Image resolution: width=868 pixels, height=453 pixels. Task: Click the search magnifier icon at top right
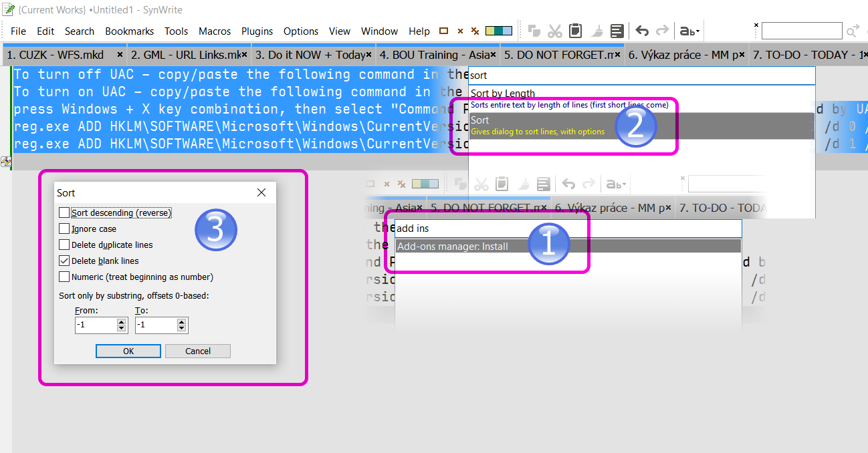[853, 31]
